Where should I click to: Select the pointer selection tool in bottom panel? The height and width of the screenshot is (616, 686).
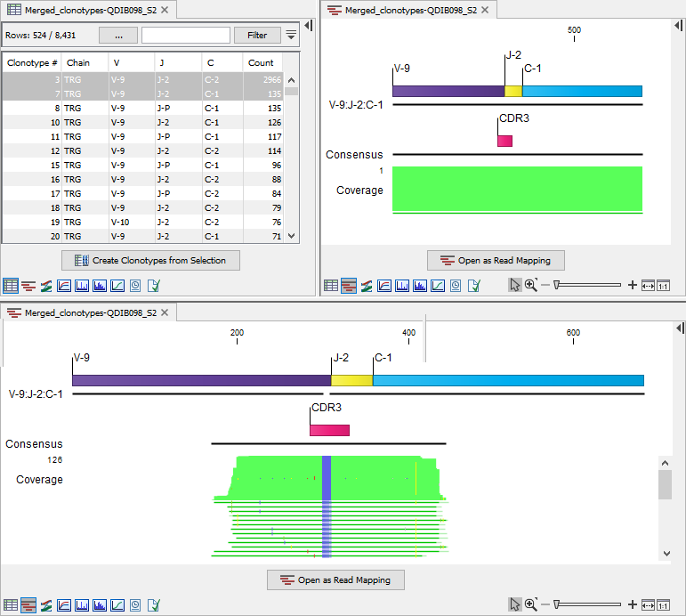click(x=514, y=604)
